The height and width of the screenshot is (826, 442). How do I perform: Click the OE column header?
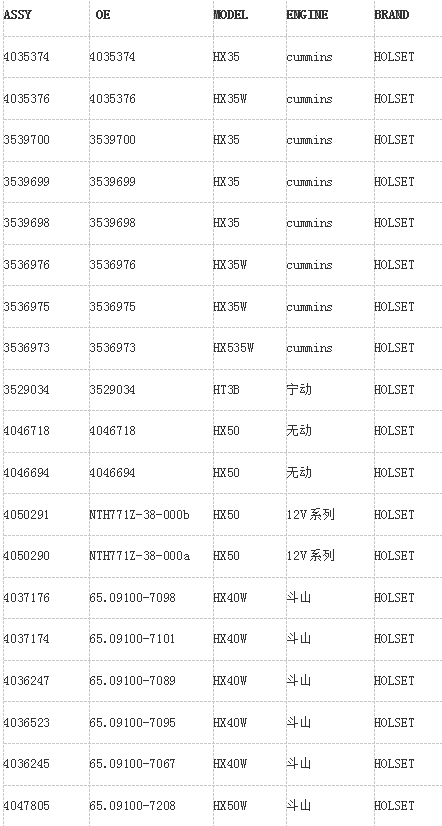(x=103, y=15)
